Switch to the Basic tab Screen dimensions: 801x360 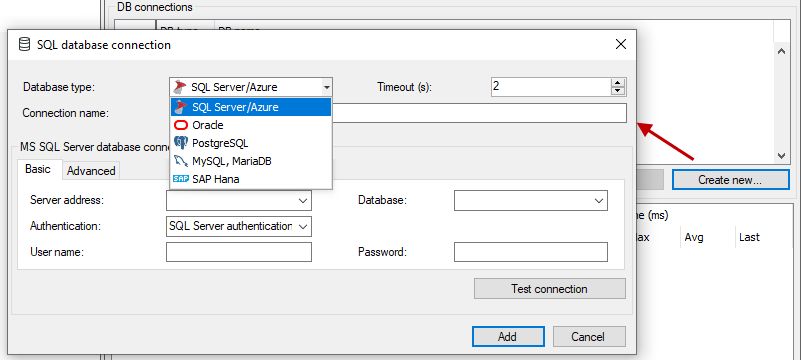point(38,169)
